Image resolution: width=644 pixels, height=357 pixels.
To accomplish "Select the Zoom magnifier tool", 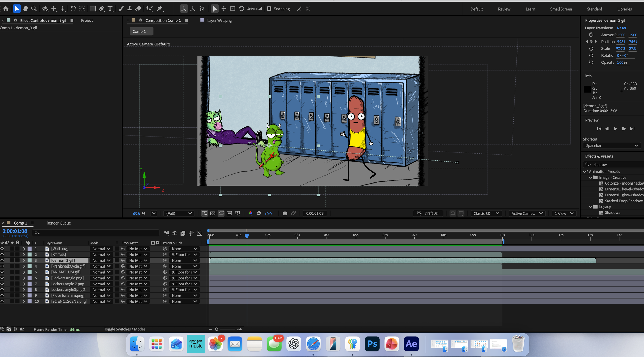I will tap(34, 9).
